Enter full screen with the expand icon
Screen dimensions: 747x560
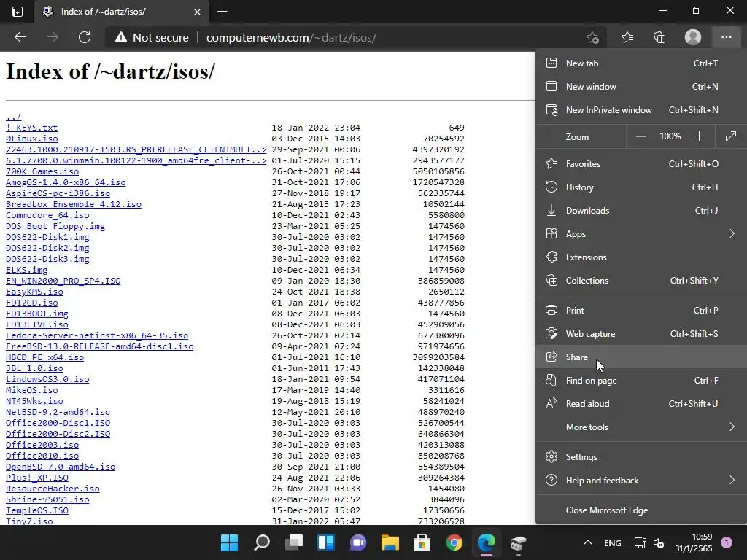click(x=731, y=136)
